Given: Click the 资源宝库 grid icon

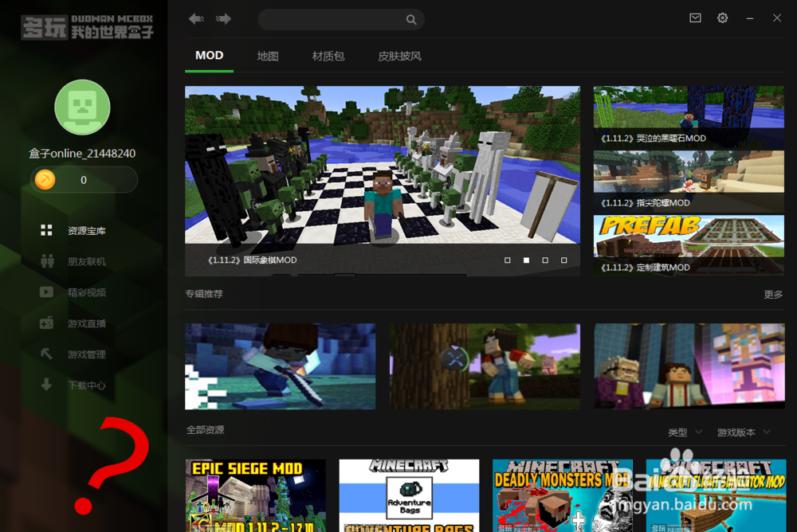Looking at the screenshot, I should 46,230.
